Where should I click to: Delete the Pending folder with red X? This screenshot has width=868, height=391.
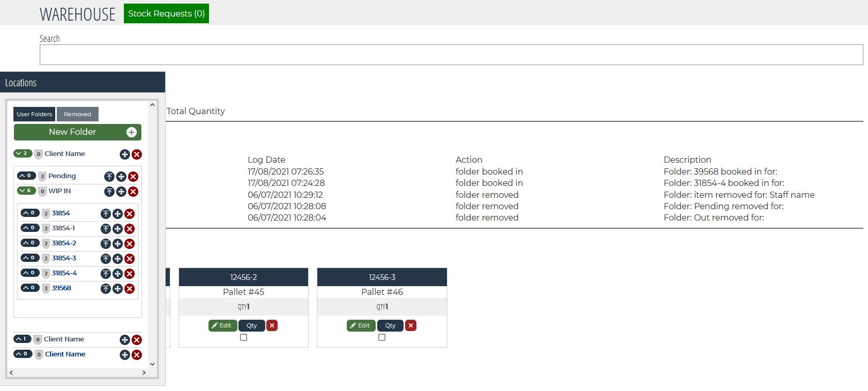(x=133, y=177)
